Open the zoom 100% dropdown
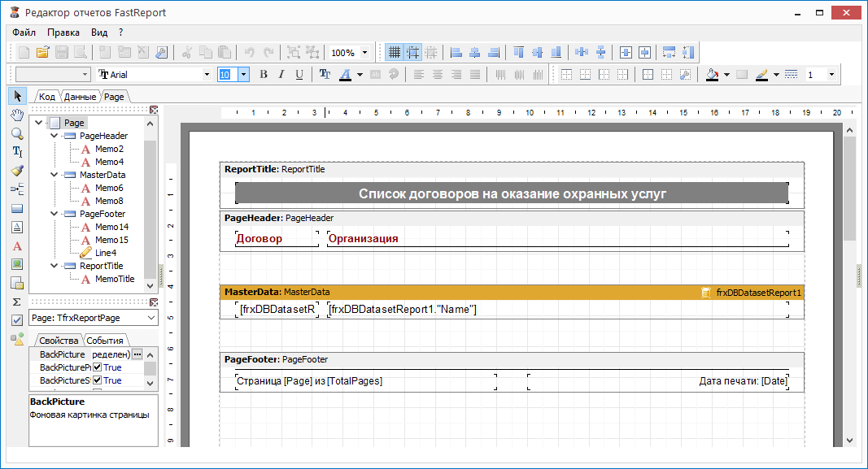868x469 pixels. tap(364, 53)
